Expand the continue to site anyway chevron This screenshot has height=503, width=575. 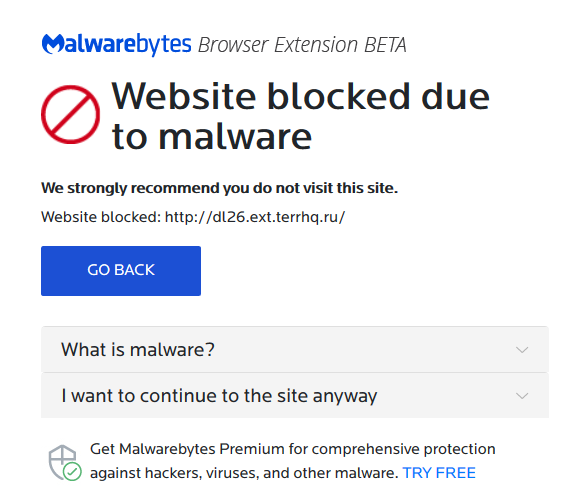pos(522,396)
